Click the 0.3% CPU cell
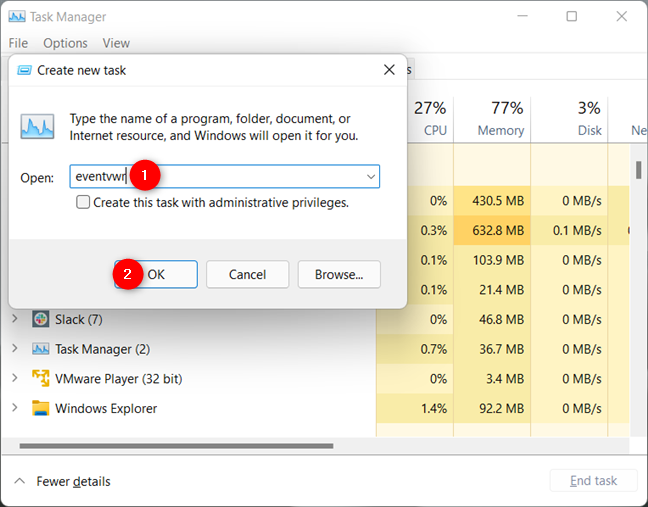Image resolution: width=648 pixels, height=507 pixels. pos(430,230)
